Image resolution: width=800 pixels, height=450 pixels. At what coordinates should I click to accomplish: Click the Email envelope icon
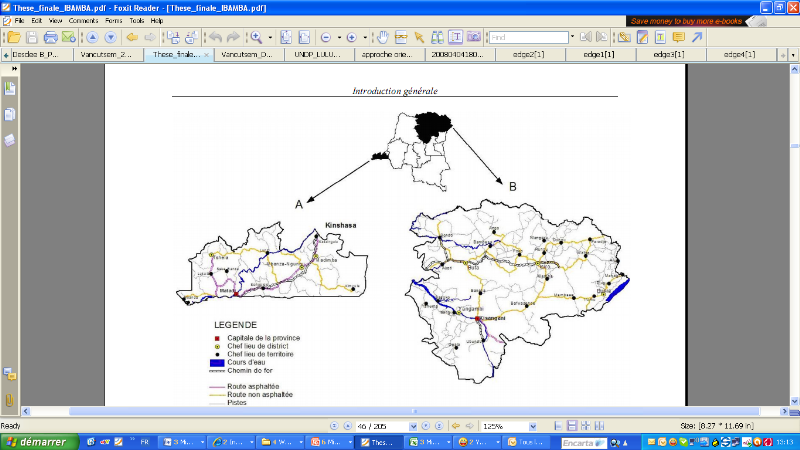coord(68,37)
